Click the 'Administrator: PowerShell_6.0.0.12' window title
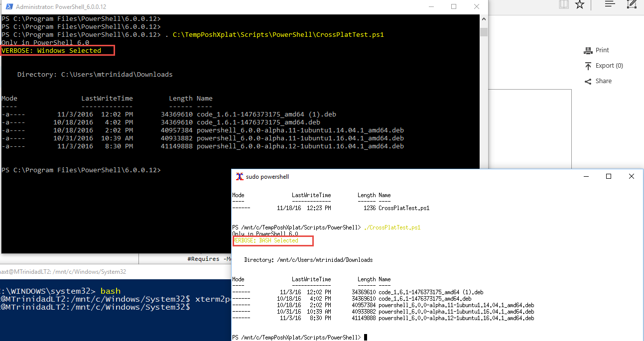 (61, 7)
